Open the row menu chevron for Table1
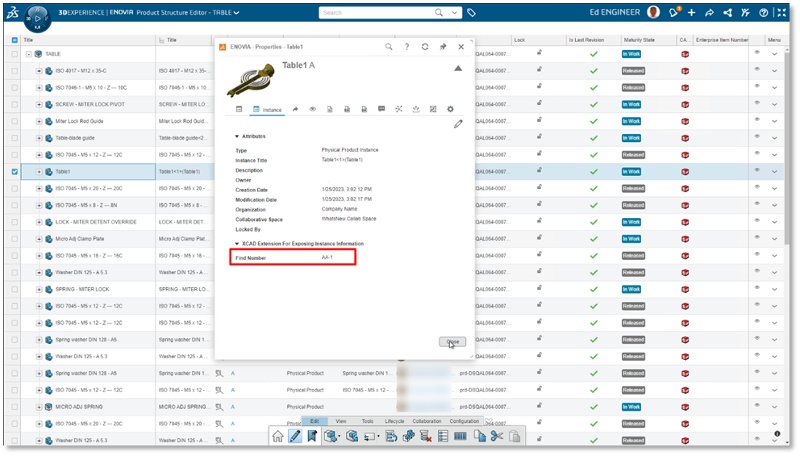 [774, 172]
